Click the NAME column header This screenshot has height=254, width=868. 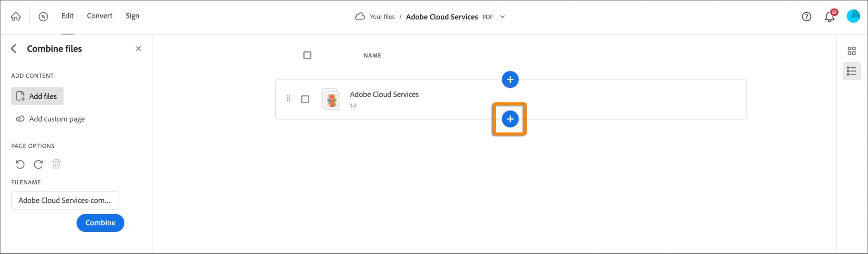tap(373, 56)
